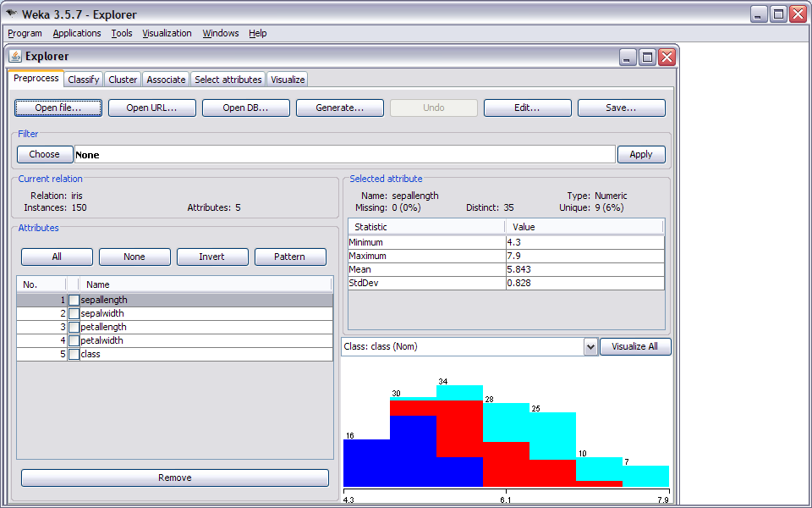Select the sepalwidth attribute row
The height and width of the screenshot is (508, 812).
click(x=175, y=313)
